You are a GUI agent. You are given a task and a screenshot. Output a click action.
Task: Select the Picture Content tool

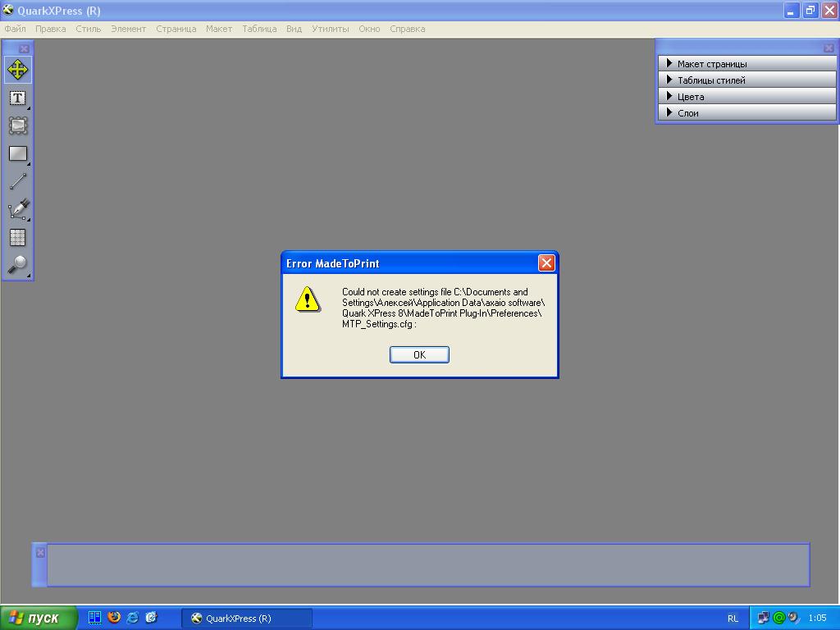18,126
